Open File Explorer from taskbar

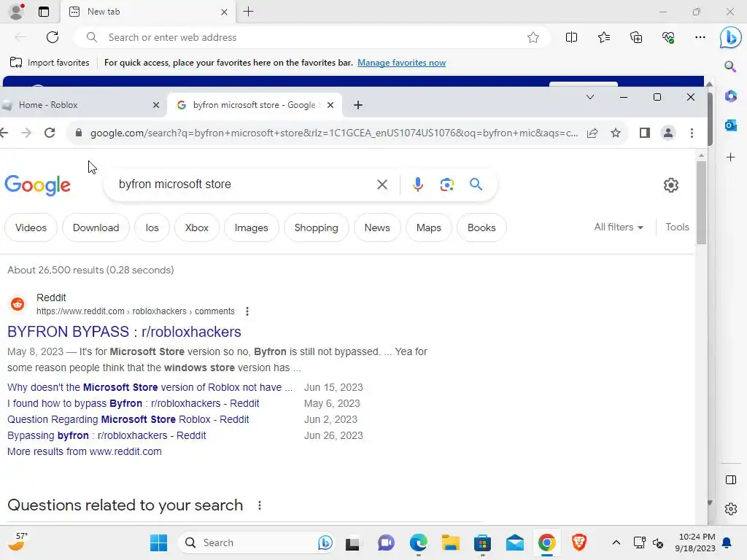450,542
